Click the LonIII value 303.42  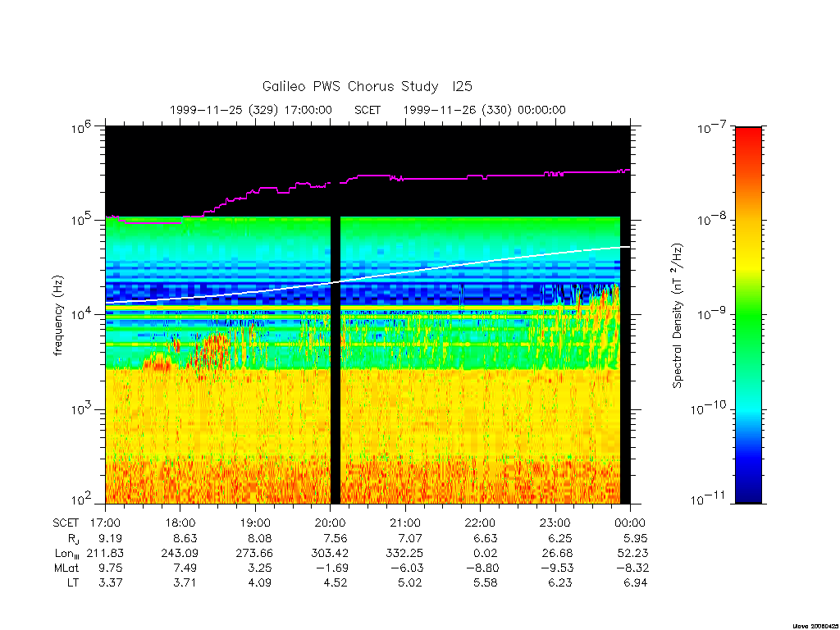pos(330,553)
